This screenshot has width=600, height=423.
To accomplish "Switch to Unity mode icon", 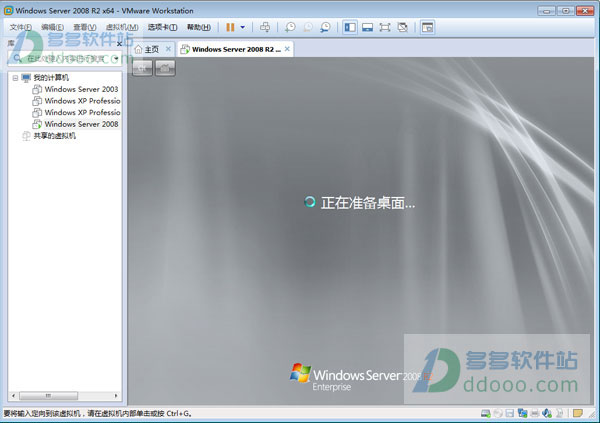I will tap(403, 27).
